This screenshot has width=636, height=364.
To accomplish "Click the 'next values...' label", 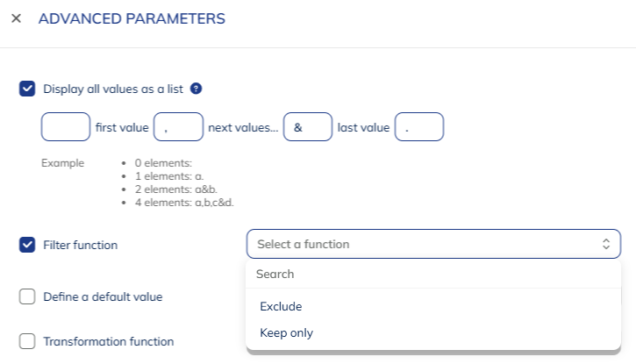I will [x=243, y=127].
